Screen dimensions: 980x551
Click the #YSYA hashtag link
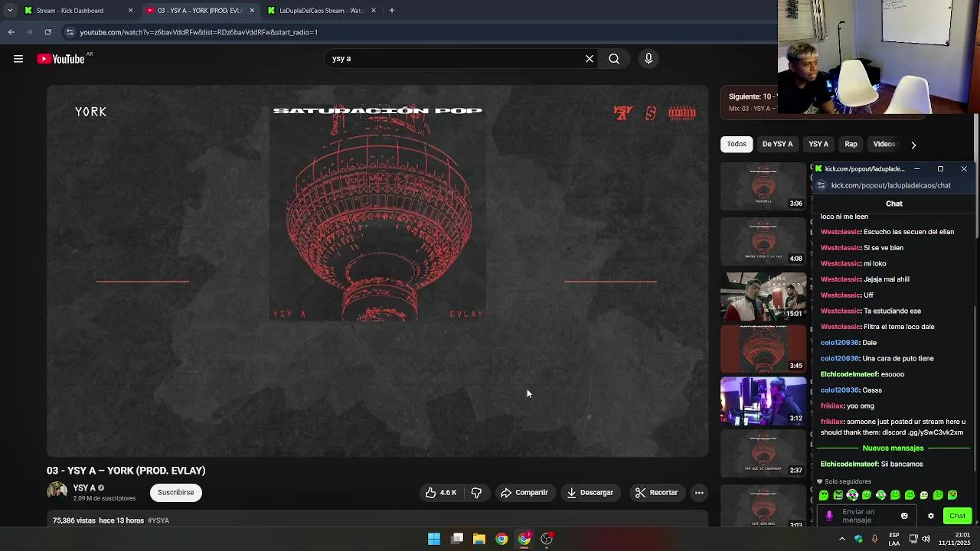point(158,520)
